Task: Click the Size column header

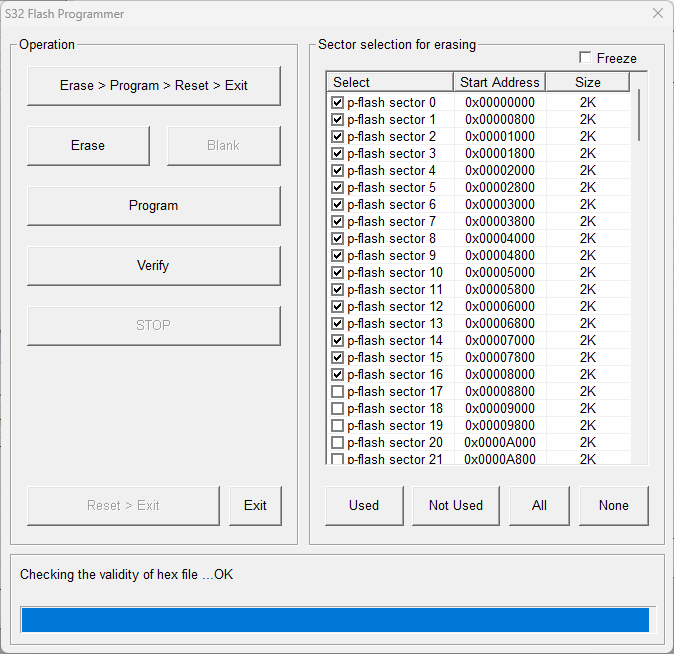Action: (587, 82)
